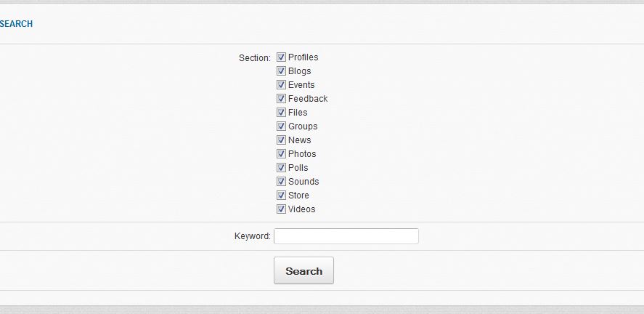The height and width of the screenshot is (314, 644).
Task: Toggle the Events checkbox
Action: tap(281, 85)
